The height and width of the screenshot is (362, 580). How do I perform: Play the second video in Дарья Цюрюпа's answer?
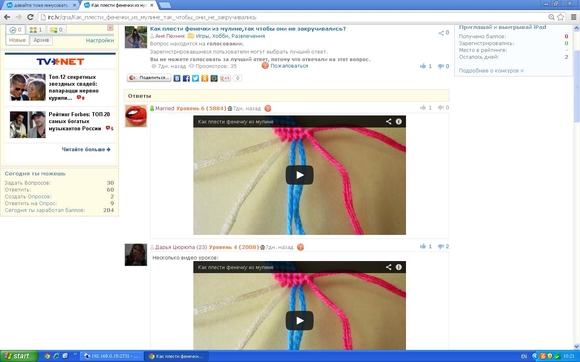[x=299, y=321]
